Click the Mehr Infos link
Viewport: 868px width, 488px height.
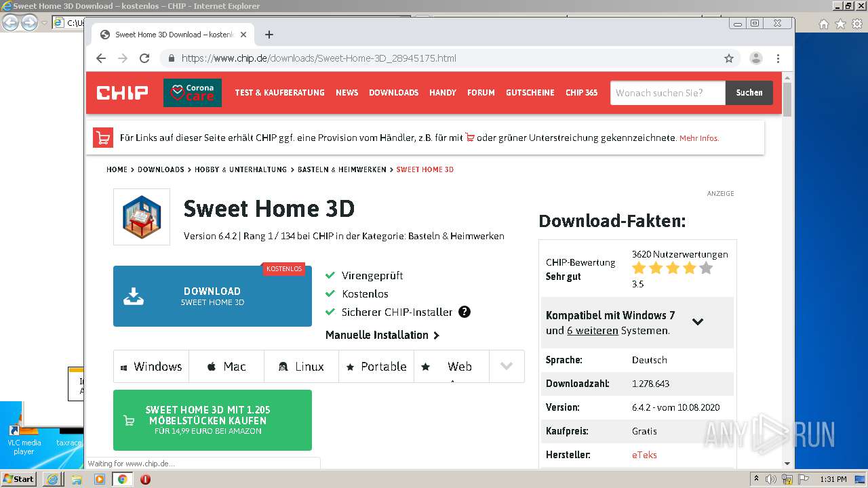click(x=699, y=138)
